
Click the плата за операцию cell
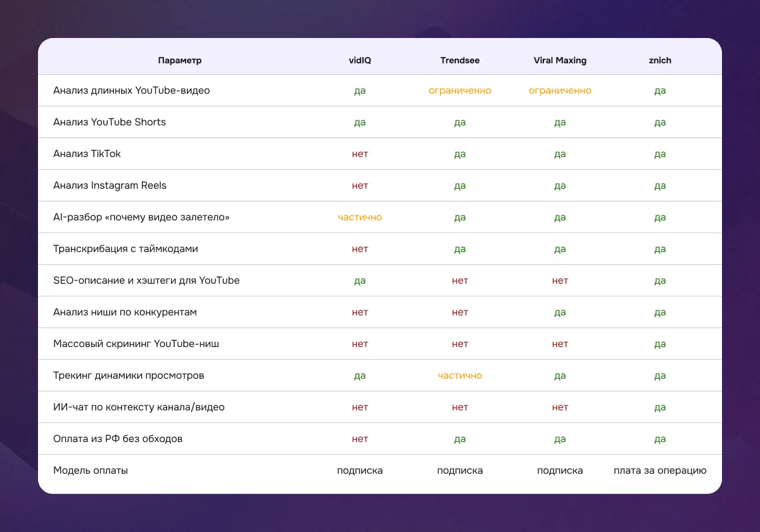(x=660, y=471)
